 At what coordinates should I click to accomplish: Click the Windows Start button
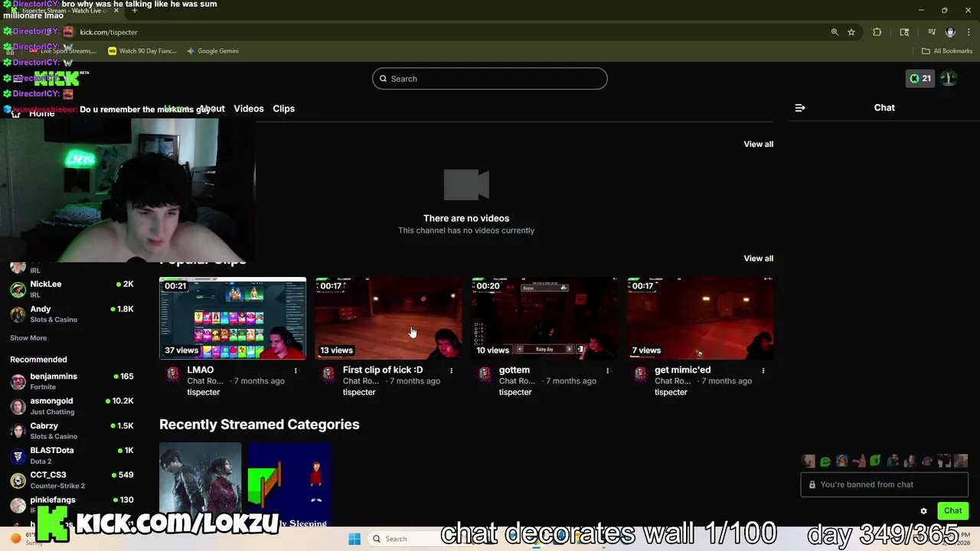click(354, 539)
